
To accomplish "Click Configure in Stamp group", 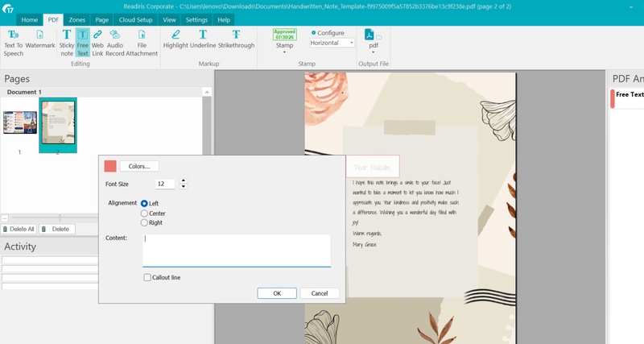I will 328,33.
